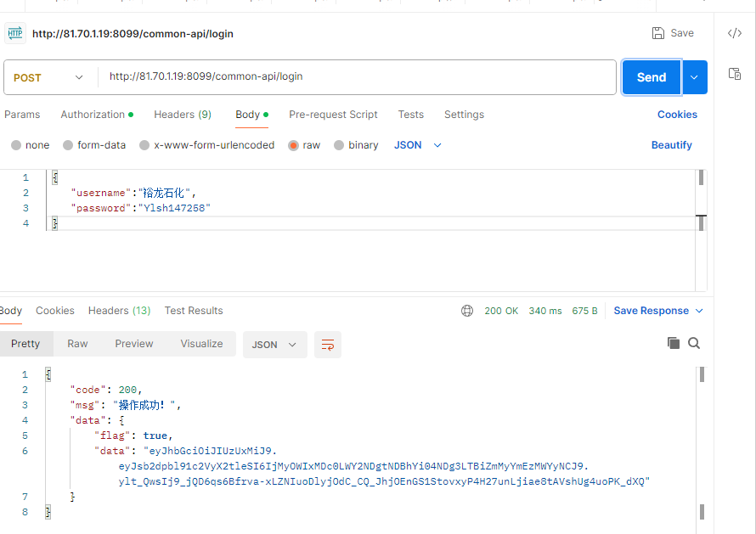Click the network globe icon
The height and width of the screenshot is (534, 756).
point(467,311)
